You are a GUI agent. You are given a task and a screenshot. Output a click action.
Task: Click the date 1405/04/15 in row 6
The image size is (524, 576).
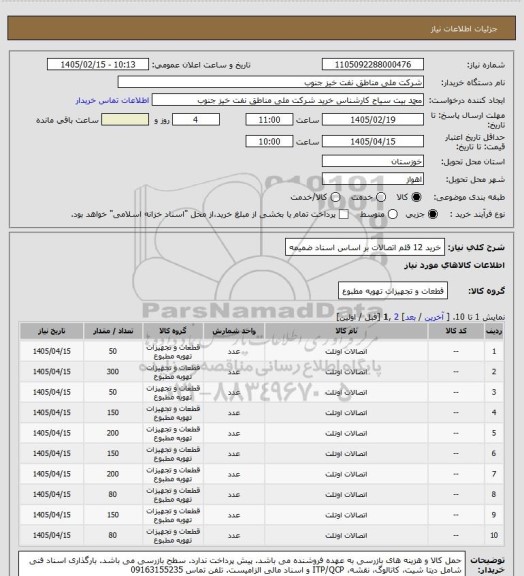point(51,454)
